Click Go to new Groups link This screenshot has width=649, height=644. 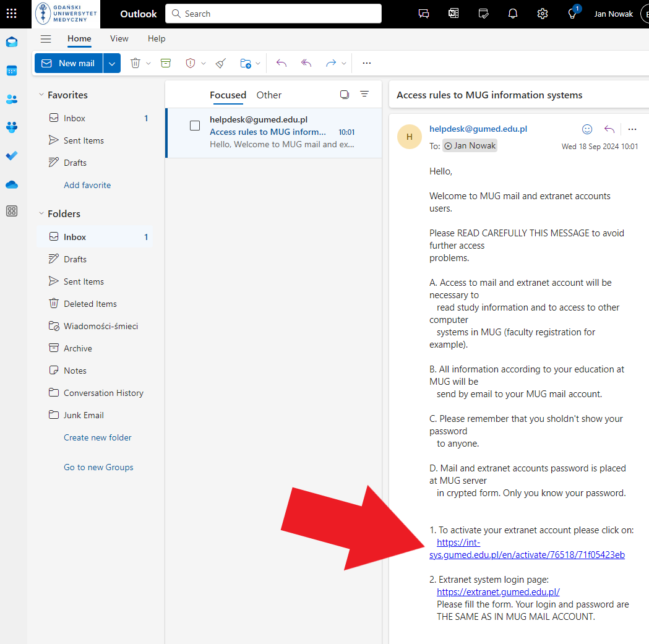(x=98, y=467)
